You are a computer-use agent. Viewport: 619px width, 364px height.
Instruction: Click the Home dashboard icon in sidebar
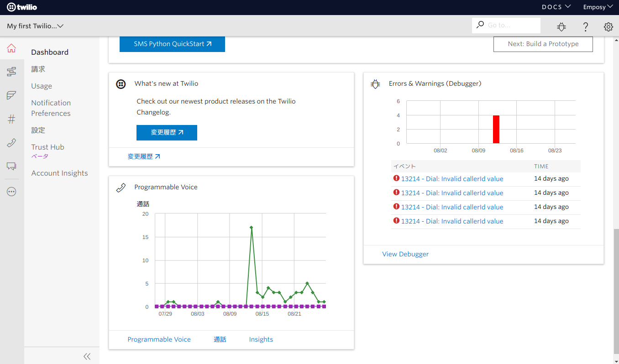(x=11, y=48)
